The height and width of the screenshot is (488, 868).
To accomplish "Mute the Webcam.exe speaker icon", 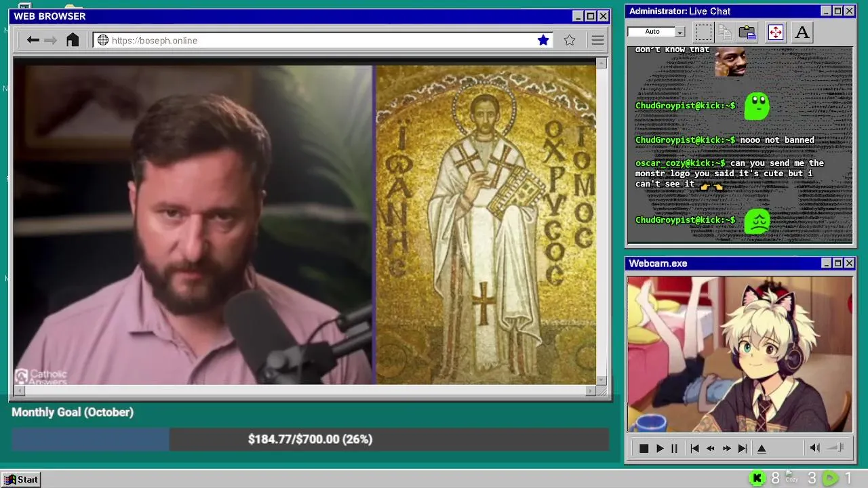I will point(815,448).
